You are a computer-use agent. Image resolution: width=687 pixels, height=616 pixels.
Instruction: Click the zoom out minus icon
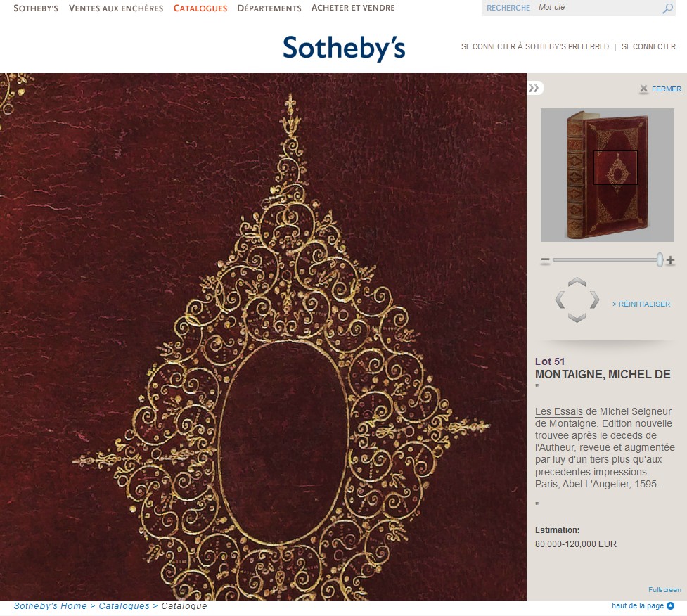point(545,261)
